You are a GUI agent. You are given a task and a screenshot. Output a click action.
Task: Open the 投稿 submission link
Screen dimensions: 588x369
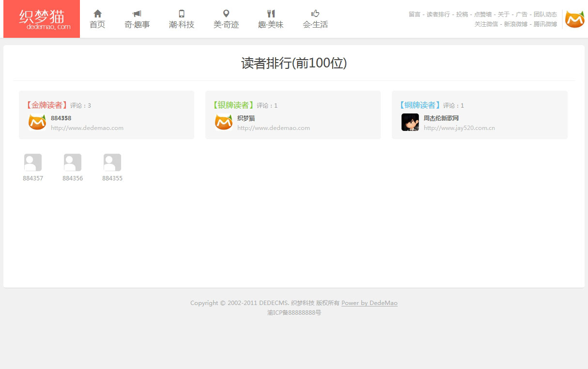tap(462, 15)
